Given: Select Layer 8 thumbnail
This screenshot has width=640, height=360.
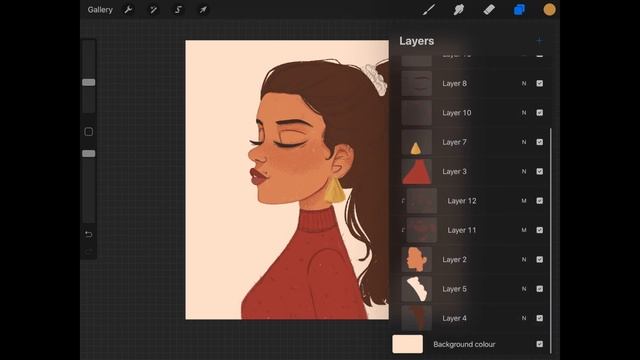Looking at the screenshot, I should pyautogui.click(x=416, y=83).
